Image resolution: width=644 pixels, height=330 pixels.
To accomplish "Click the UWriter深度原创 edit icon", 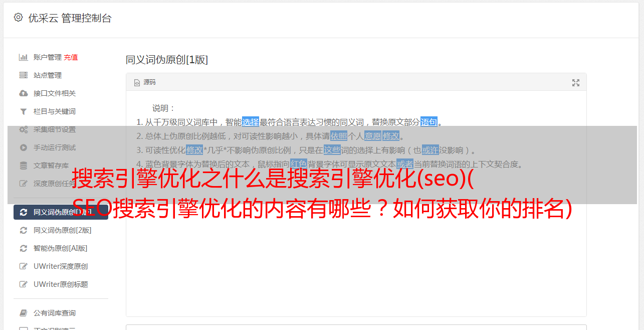I will coord(23,266).
